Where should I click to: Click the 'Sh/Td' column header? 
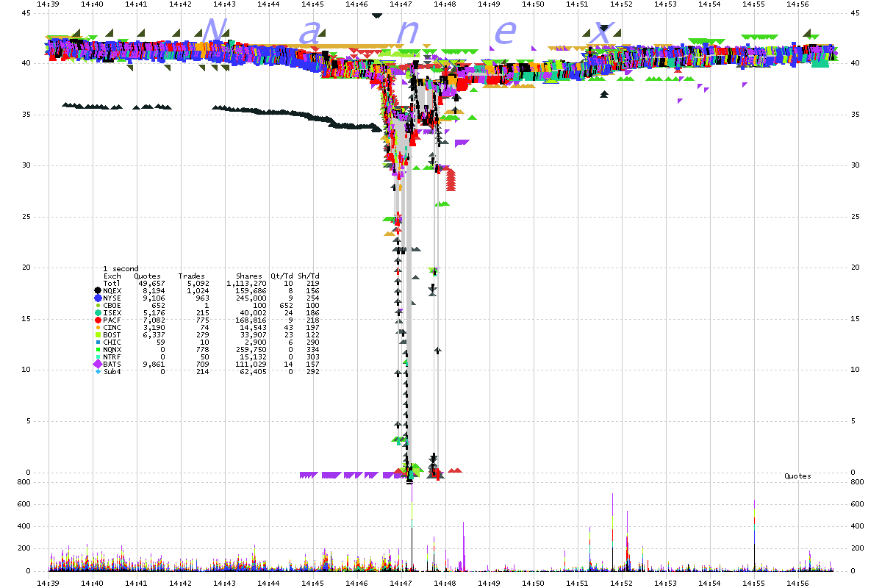click(308, 276)
